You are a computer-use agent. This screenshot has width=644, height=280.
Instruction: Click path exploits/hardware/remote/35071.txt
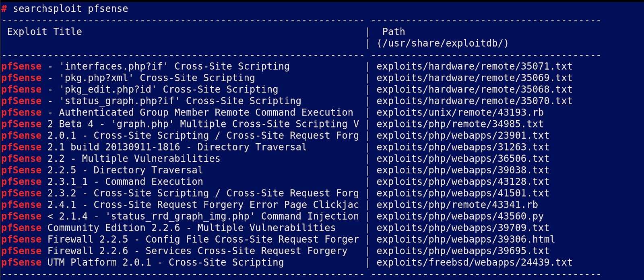click(474, 66)
